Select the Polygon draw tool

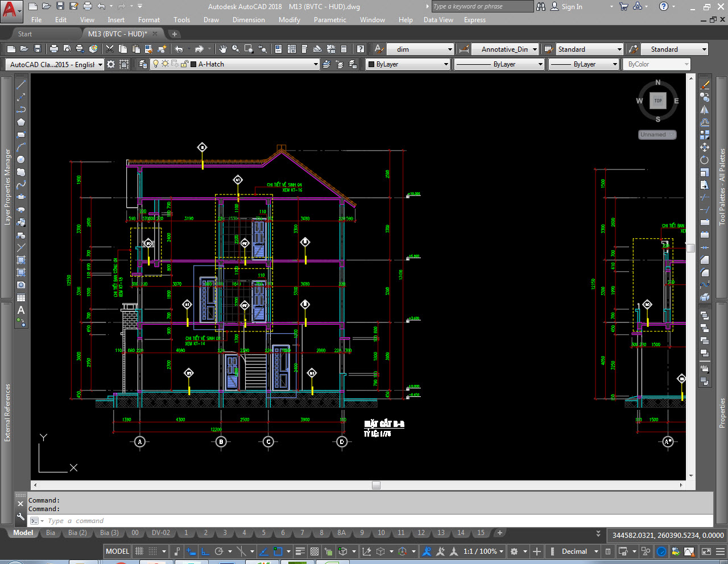pos(21,122)
